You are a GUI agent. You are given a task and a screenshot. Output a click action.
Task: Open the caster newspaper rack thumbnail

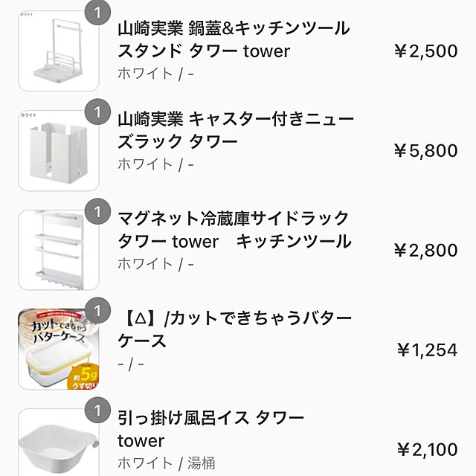tap(59, 150)
